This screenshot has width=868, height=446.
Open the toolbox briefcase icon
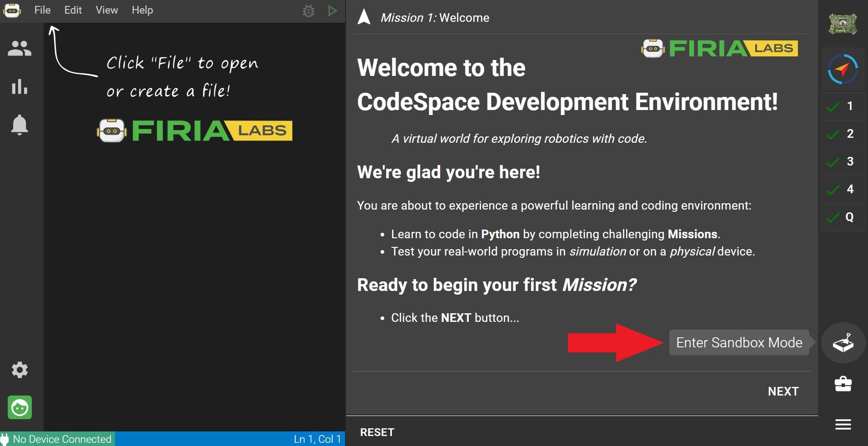[843, 384]
